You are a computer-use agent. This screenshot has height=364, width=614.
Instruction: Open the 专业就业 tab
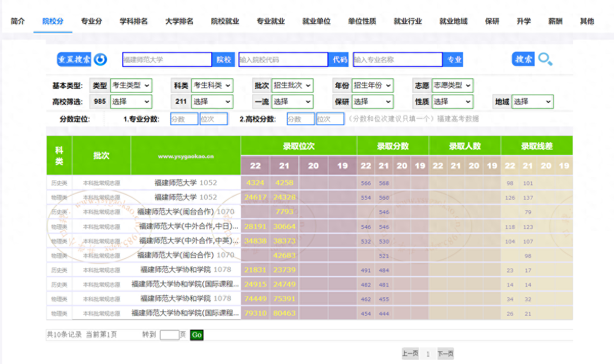click(271, 21)
